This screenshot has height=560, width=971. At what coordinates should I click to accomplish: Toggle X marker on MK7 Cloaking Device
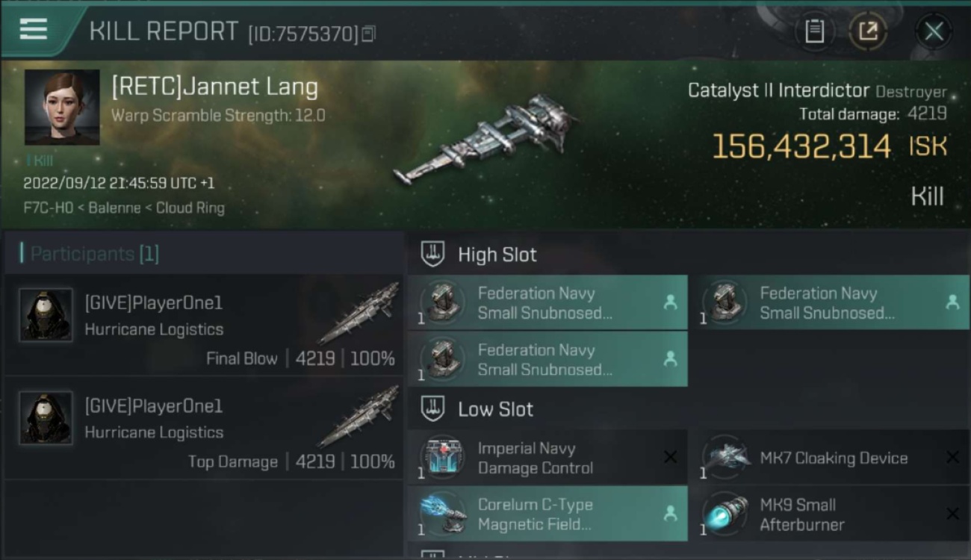pos(952,457)
